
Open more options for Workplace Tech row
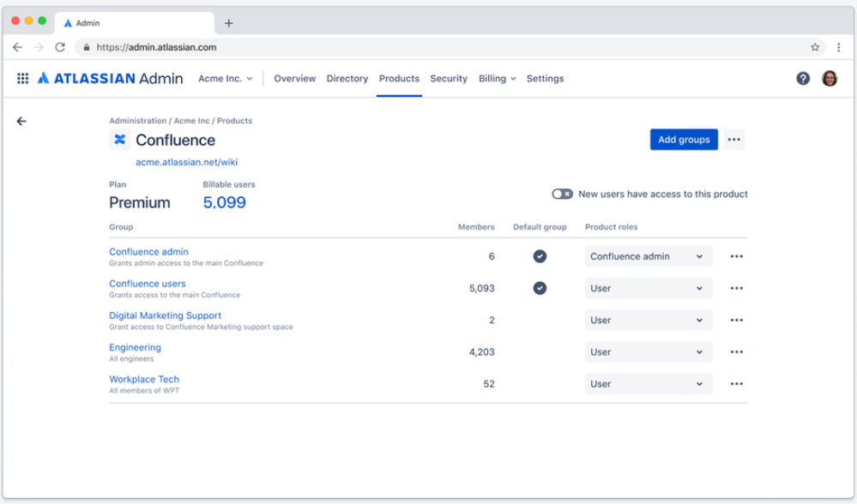(736, 384)
